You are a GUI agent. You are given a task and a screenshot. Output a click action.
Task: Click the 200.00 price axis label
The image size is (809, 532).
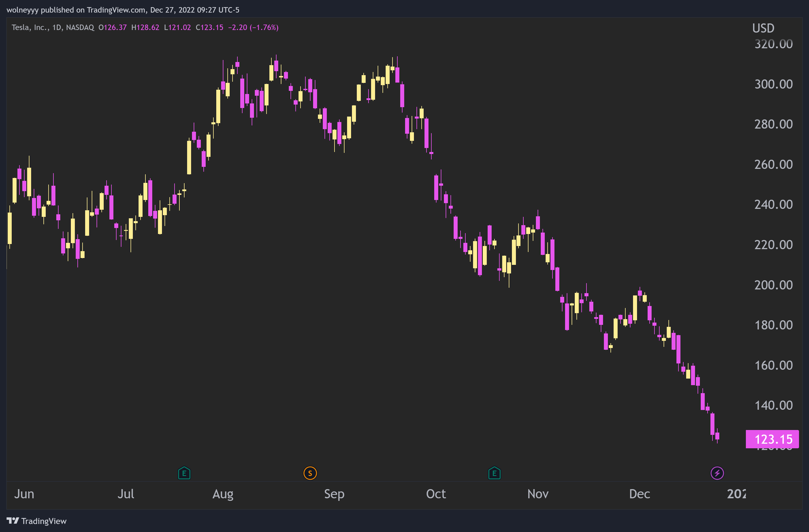tap(773, 285)
